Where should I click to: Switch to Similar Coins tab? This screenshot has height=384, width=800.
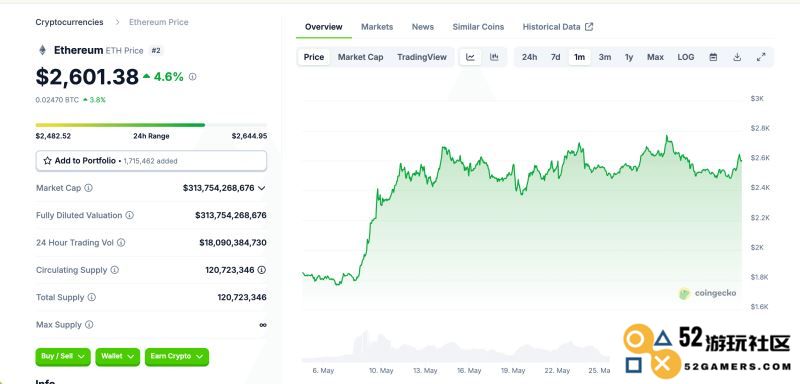click(478, 27)
